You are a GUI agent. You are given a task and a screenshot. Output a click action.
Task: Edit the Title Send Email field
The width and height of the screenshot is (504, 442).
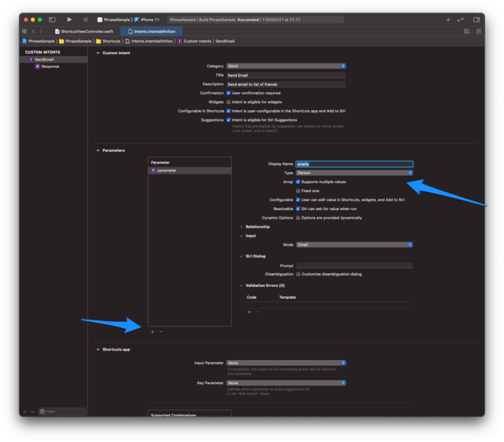(x=286, y=75)
